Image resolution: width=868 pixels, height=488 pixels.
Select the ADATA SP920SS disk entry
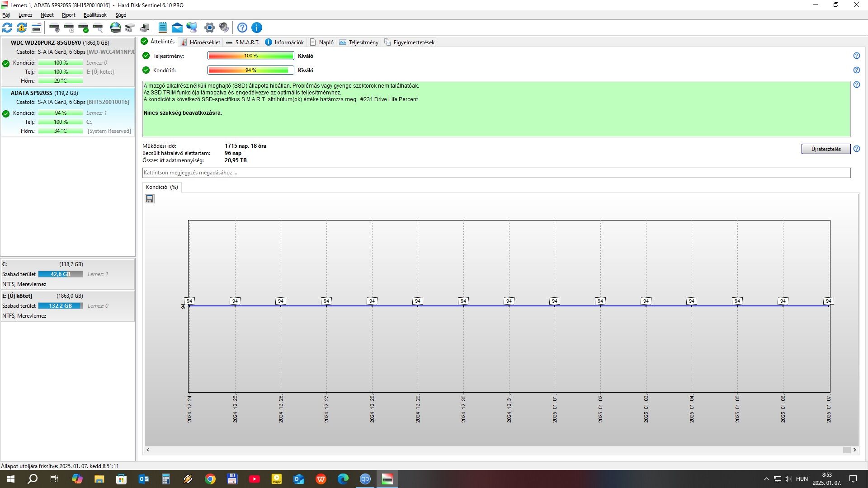click(x=68, y=112)
